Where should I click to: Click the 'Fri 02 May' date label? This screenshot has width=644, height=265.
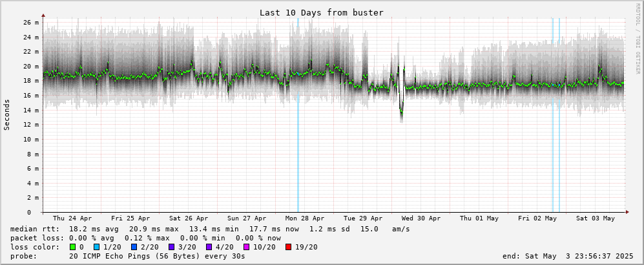click(x=537, y=218)
